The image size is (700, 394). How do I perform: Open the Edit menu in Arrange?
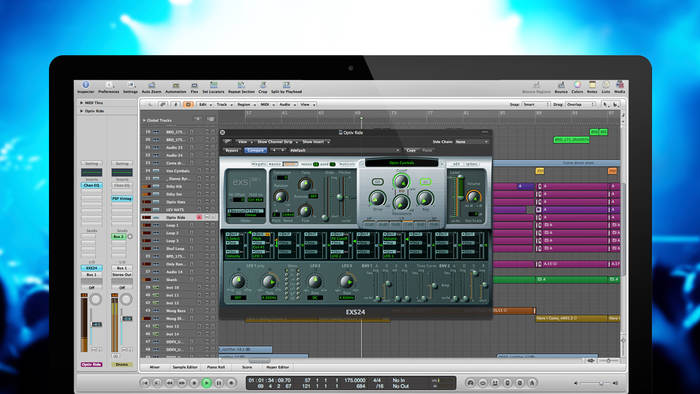(x=204, y=104)
